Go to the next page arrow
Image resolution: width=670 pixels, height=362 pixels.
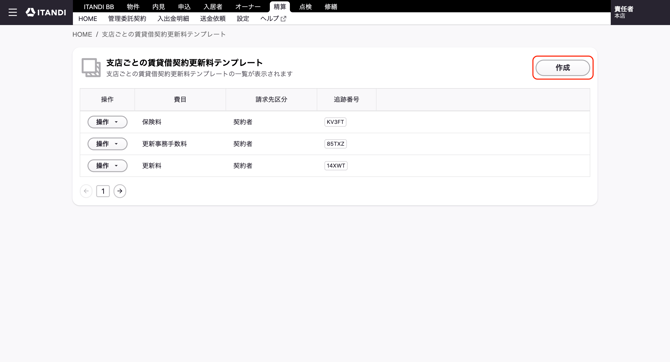120,191
